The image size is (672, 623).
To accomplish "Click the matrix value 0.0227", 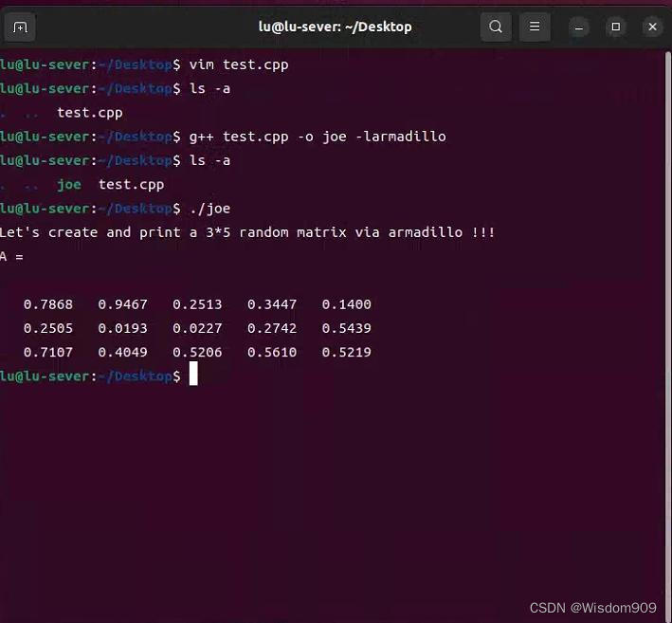I will 197,328.
